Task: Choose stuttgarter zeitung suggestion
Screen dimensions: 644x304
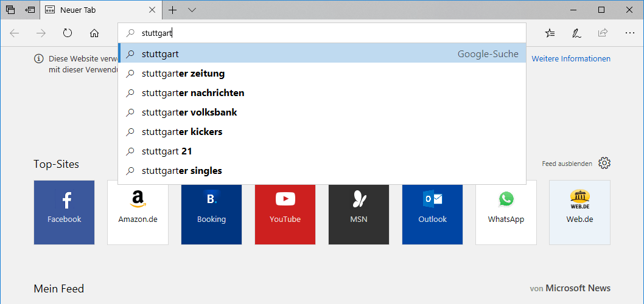Action: point(321,74)
